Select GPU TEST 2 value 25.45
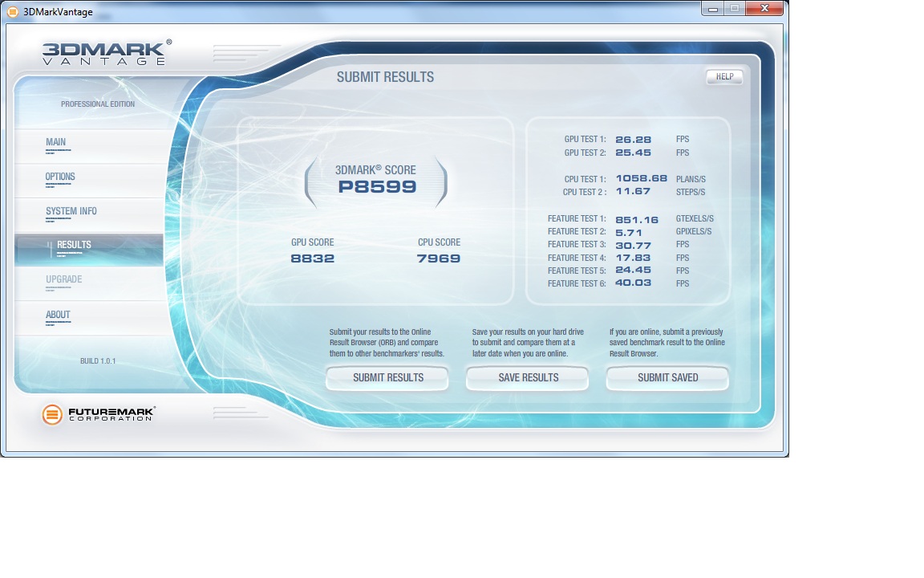 coord(634,153)
